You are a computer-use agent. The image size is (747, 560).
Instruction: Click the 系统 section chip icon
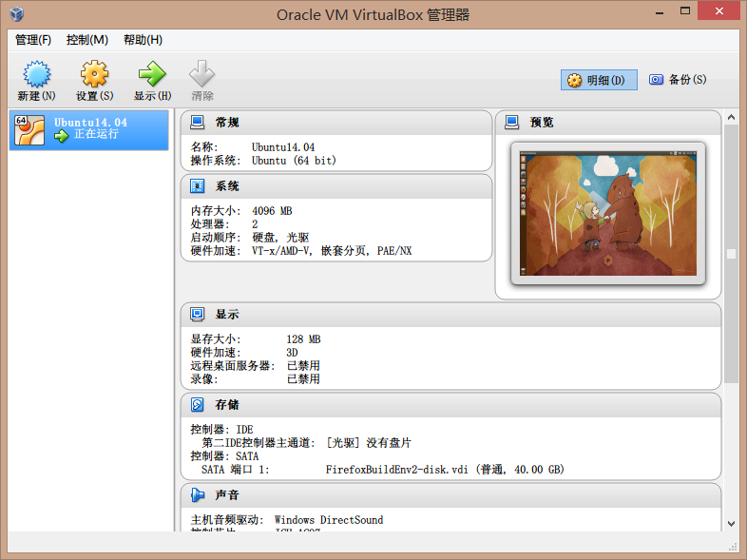click(198, 185)
